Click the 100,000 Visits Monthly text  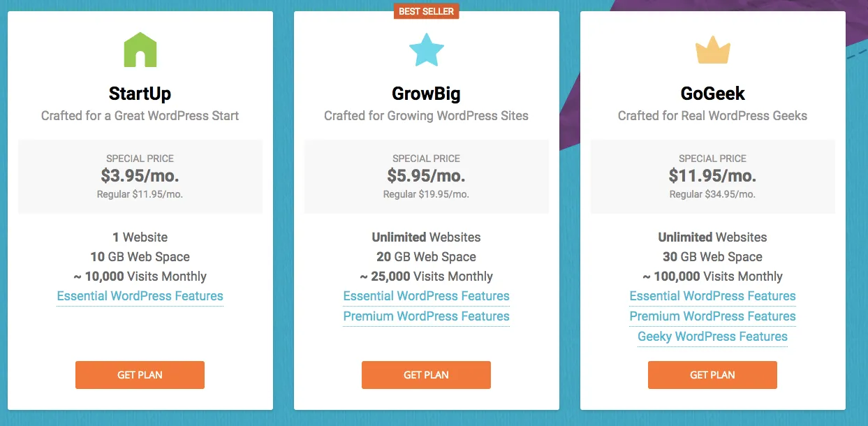click(x=712, y=277)
